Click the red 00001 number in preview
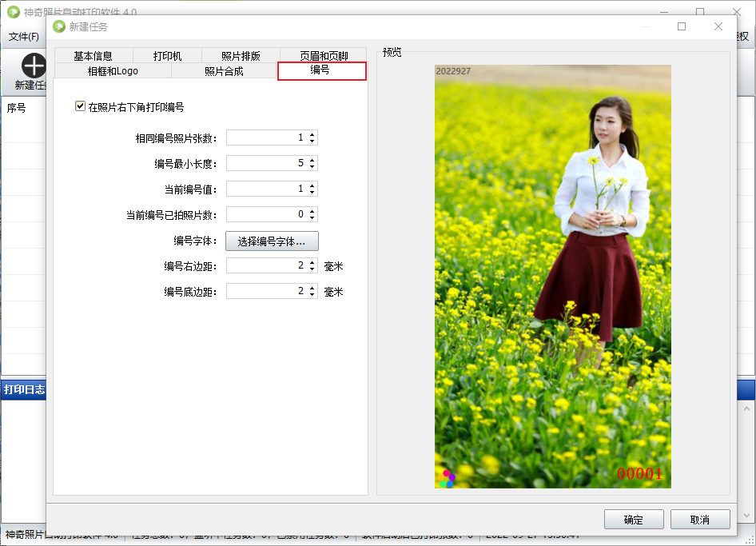The image size is (756, 546). 640,473
